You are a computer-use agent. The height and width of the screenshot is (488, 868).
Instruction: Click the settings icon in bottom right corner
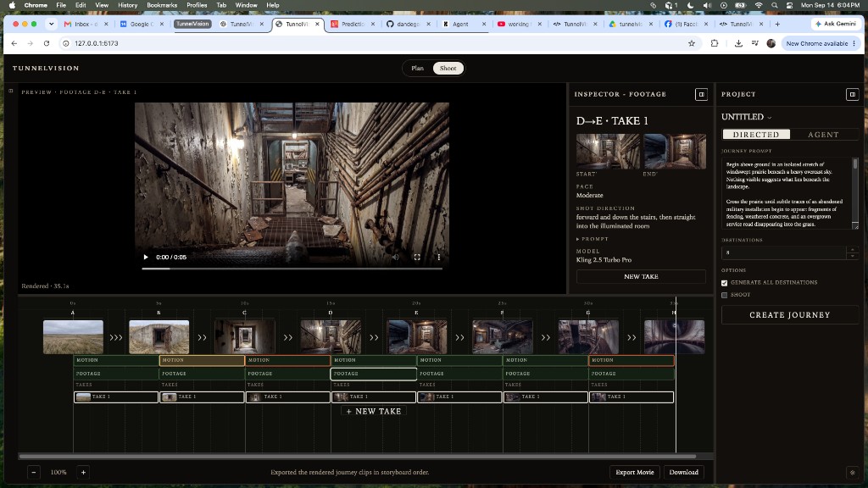coord(853,473)
